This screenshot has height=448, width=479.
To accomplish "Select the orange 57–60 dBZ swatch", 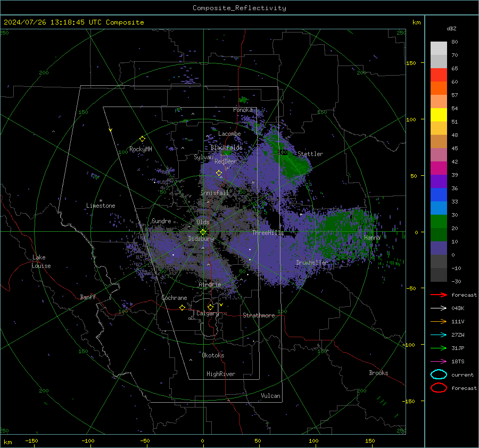I will click(439, 88).
